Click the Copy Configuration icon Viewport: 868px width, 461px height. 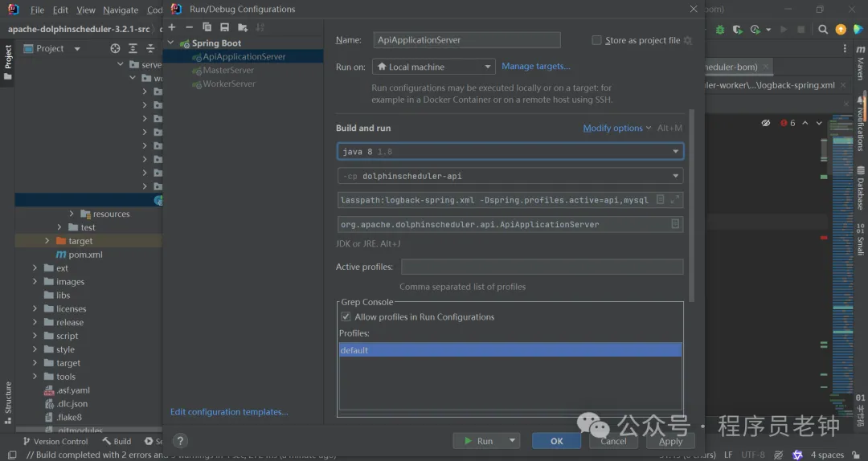(207, 27)
